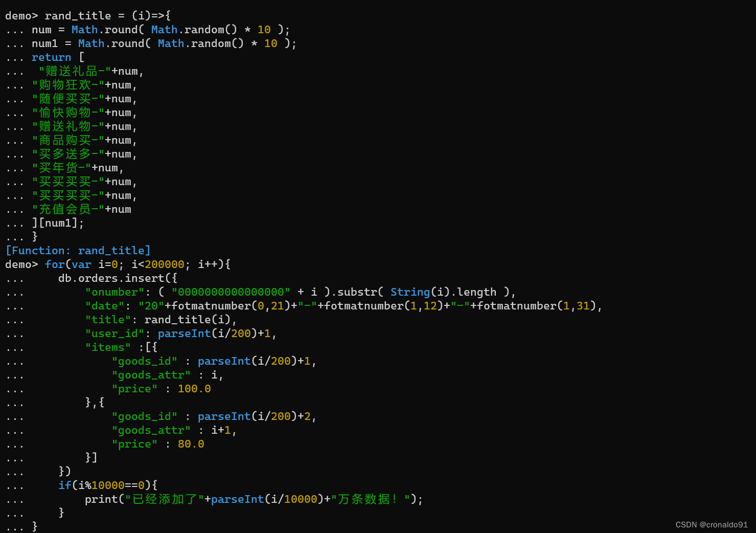This screenshot has height=533, width=756.
Task: Click the "0000000000000000" string literal
Action: point(231,292)
